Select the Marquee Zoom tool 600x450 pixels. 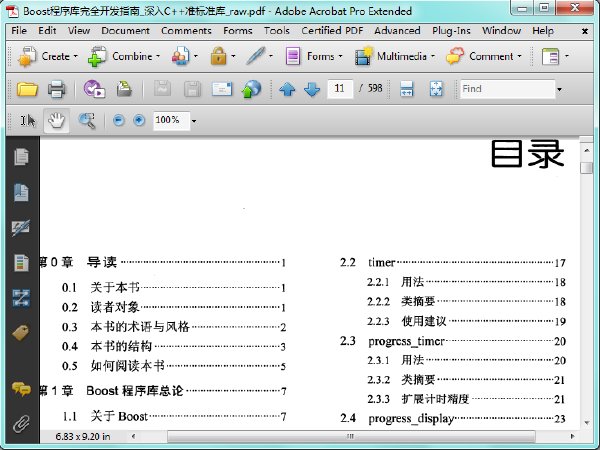tap(87, 121)
